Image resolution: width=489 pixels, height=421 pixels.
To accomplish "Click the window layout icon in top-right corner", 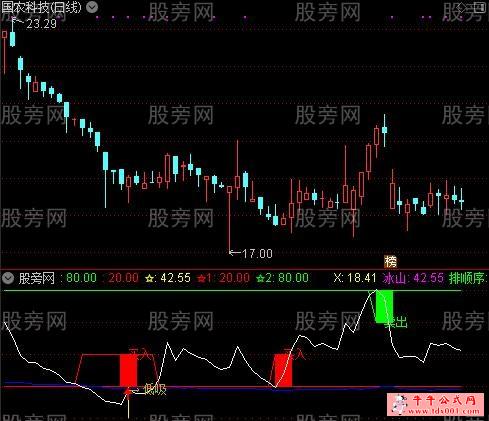I will coord(479,7).
